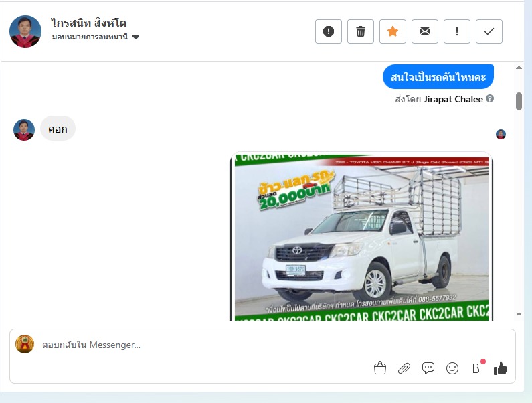Image resolution: width=532 pixels, height=403 pixels.
Task: Open saved replies speech bubble icon
Action: point(428,368)
